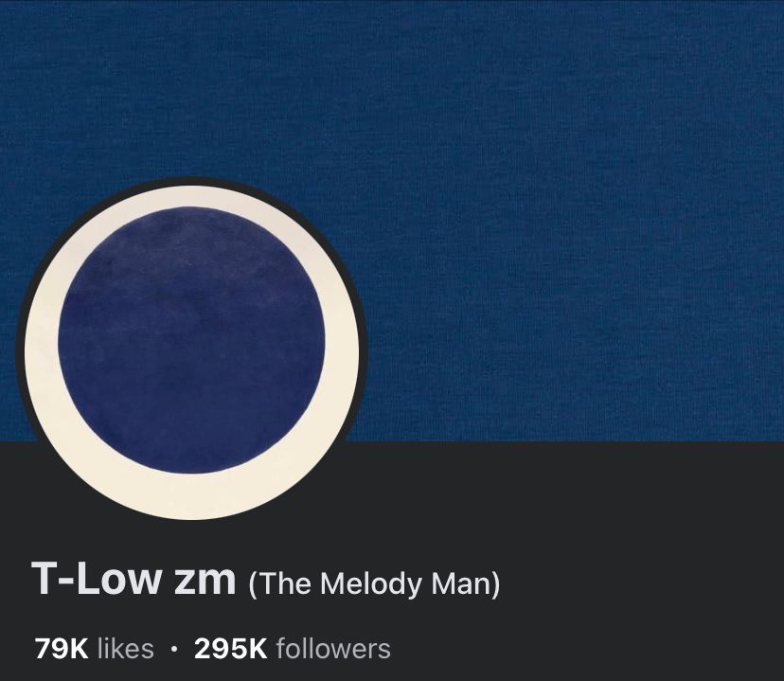Click the cream ring of the avatar
The width and height of the screenshot is (784, 681).
pyautogui.click(x=192, y=495)
